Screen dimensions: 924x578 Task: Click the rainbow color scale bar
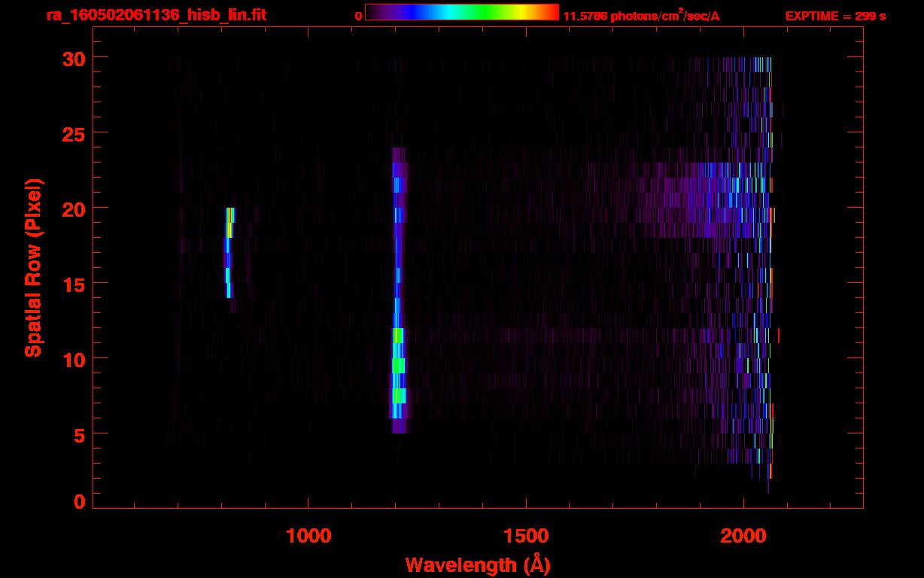(x=462, y=13)
